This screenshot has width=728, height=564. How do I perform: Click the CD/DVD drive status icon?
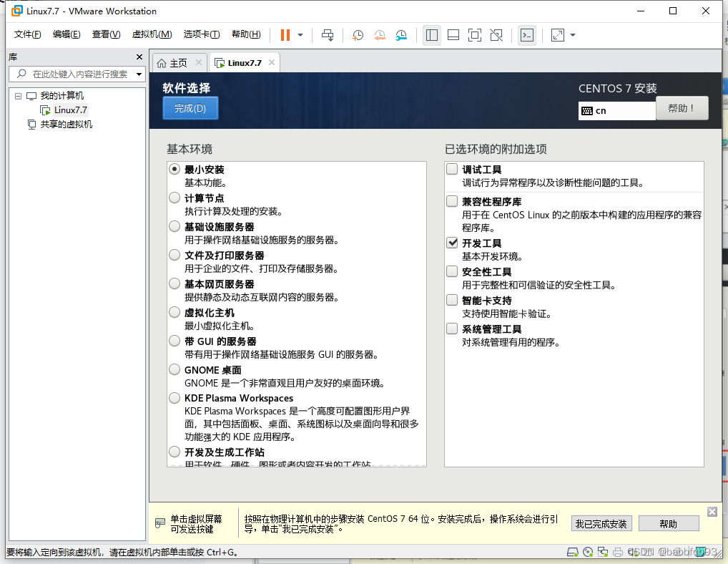coord(588,552)
